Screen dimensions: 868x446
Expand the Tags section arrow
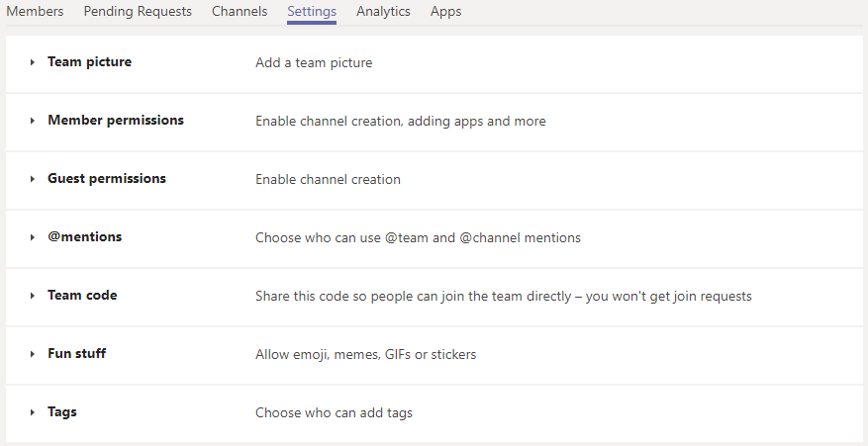[x=33, y=412]
